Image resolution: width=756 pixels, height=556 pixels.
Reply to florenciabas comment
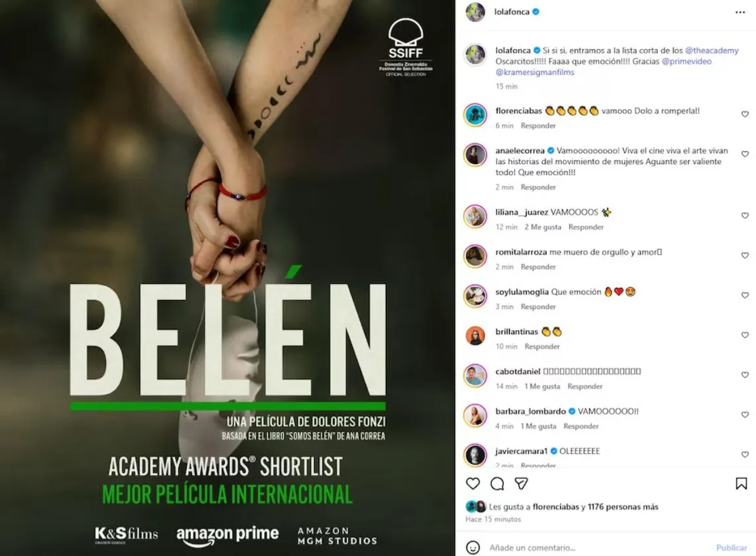(x=538, y=125)
